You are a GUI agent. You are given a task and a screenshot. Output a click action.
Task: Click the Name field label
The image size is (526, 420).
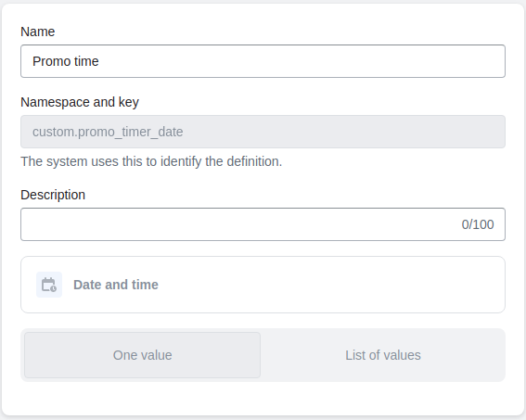tap(37, 32)
